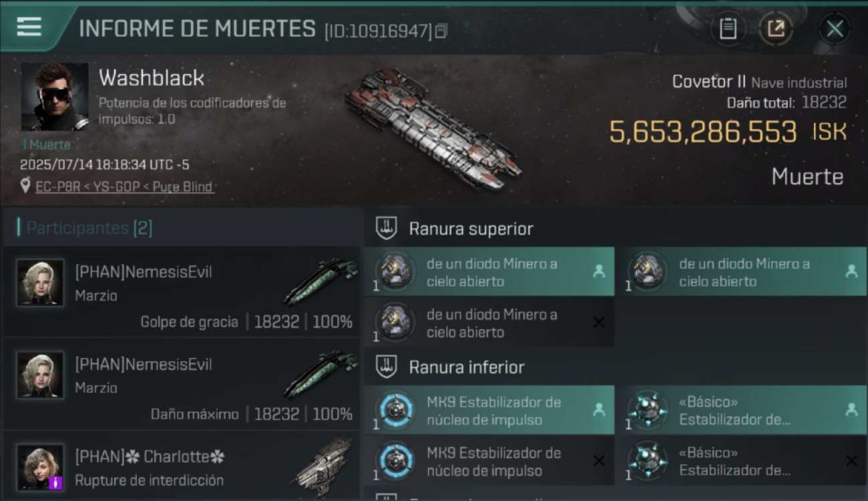The image size is (868, 501).
Task: Open the hamburger menu in the header
Action: (29, 27)
